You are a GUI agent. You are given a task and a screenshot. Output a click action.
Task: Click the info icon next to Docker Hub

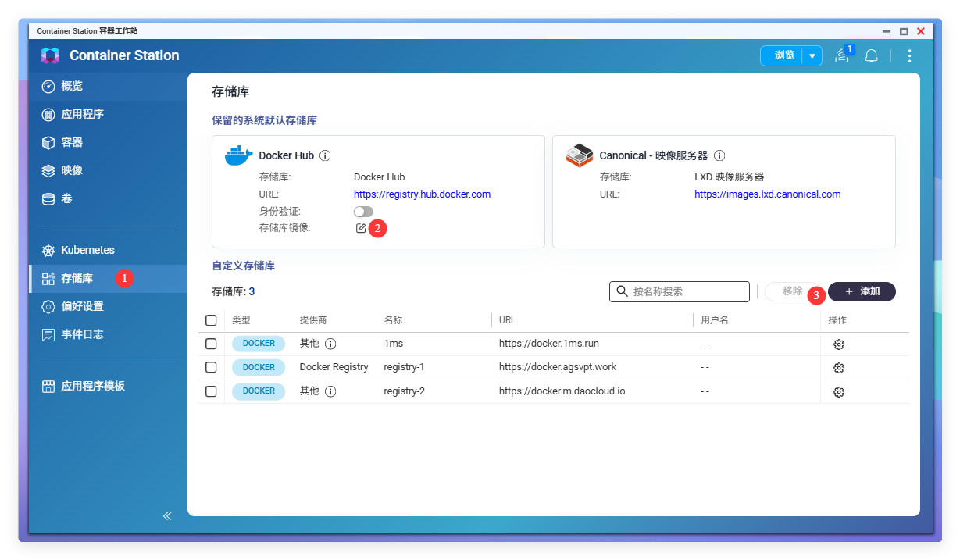[325, 155]
